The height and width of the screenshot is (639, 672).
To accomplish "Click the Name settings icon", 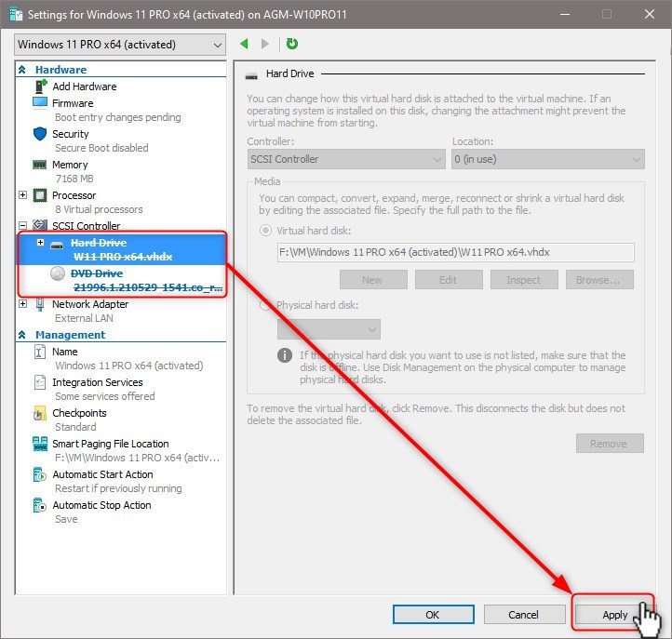I will coord(39,352).
